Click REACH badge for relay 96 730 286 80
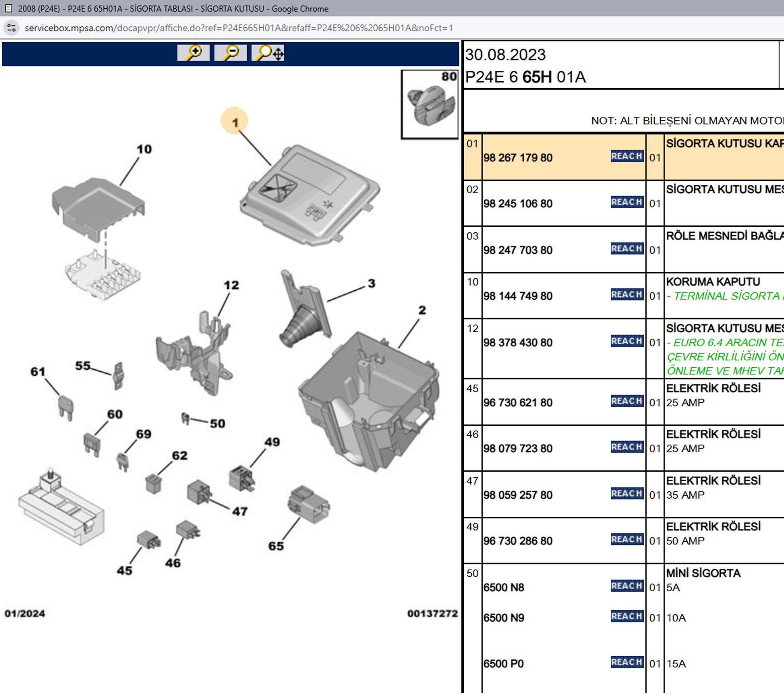The height and width of the screenshot is (698, 784). coord(627,539)
